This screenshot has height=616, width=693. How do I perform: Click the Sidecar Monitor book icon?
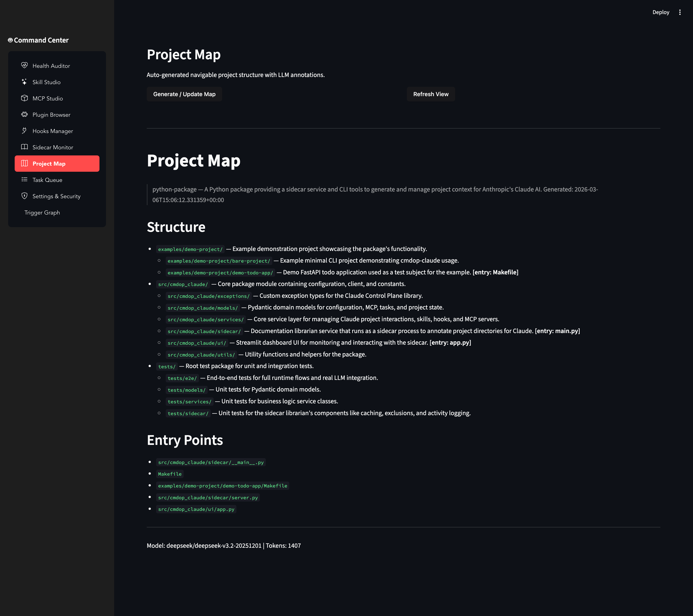click(x=24, y=147)
